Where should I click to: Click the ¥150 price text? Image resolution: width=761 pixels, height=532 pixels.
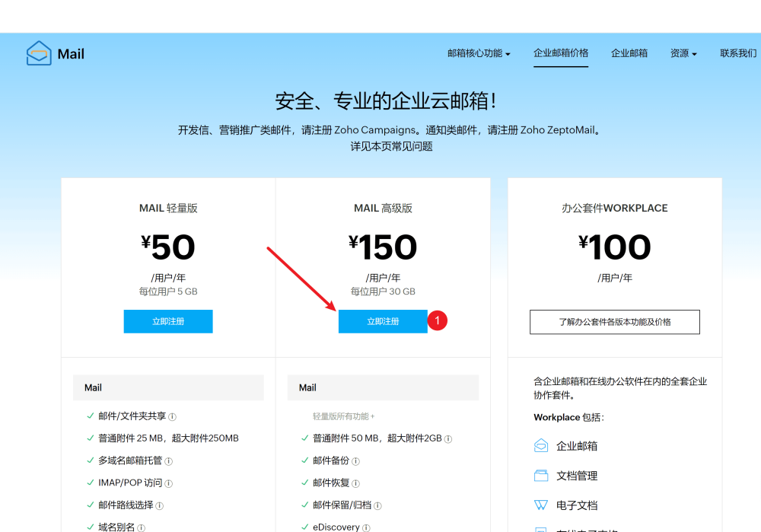tap(383, 247)
